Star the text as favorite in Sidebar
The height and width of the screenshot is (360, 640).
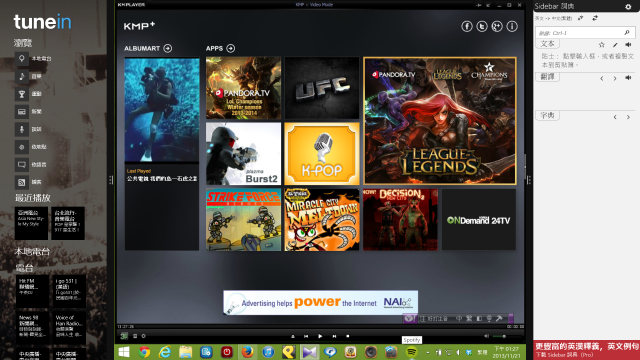coord(602,44)
